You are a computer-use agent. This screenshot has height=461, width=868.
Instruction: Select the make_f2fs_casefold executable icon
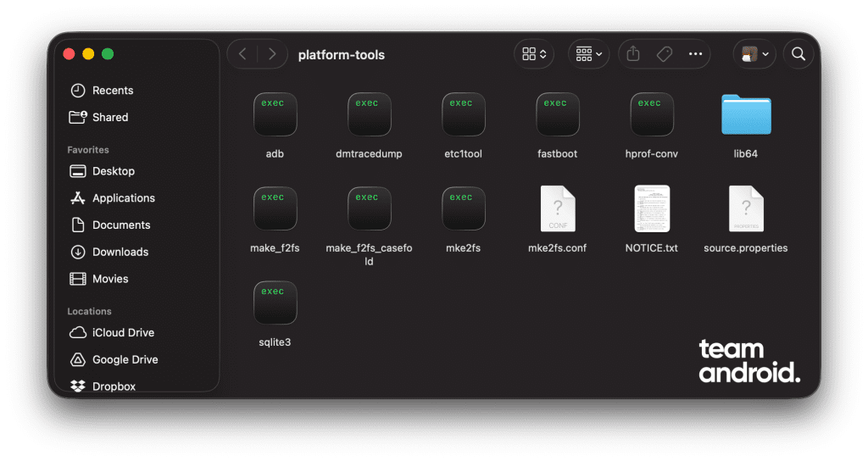[370, 208]
